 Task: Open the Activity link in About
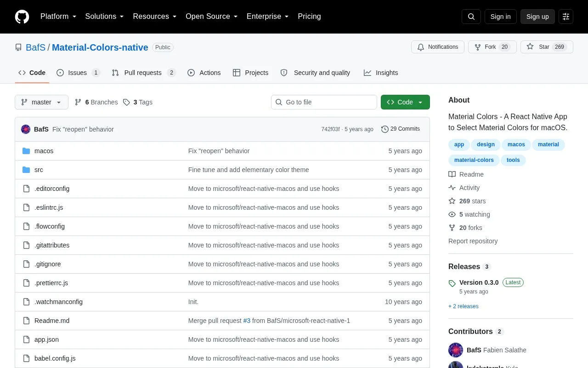tap(464, 188)
